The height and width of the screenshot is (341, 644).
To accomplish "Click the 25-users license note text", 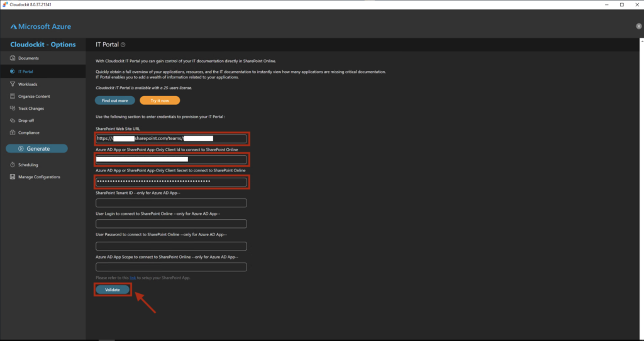I will click(144, 88).
